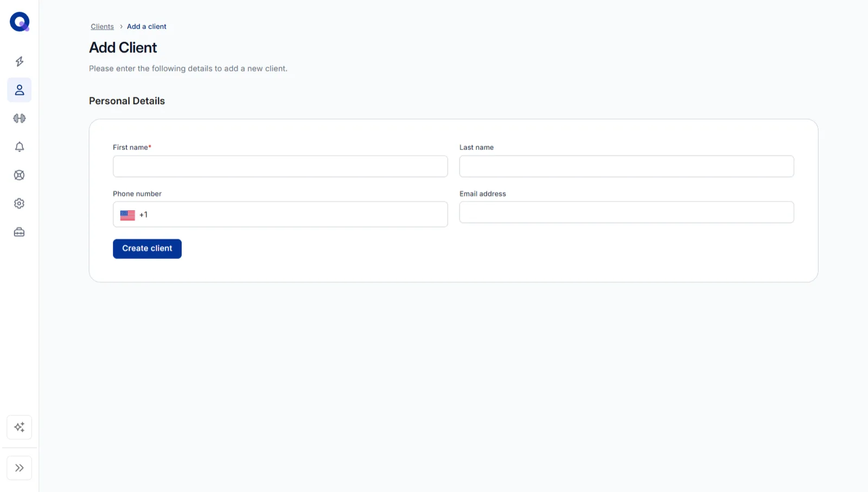Focus the First name input field

280,166
